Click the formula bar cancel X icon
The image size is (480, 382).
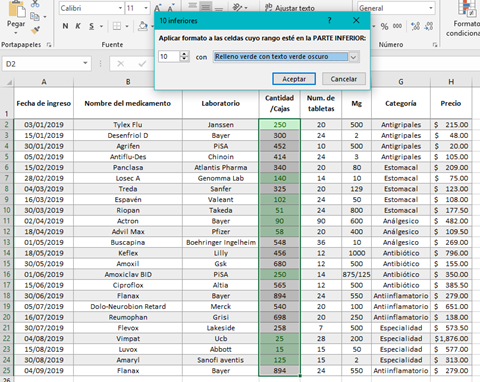[121, 64]
